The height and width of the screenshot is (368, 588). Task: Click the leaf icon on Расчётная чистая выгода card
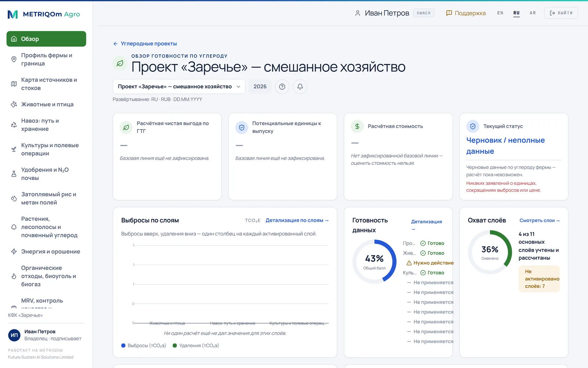point(126,127)
